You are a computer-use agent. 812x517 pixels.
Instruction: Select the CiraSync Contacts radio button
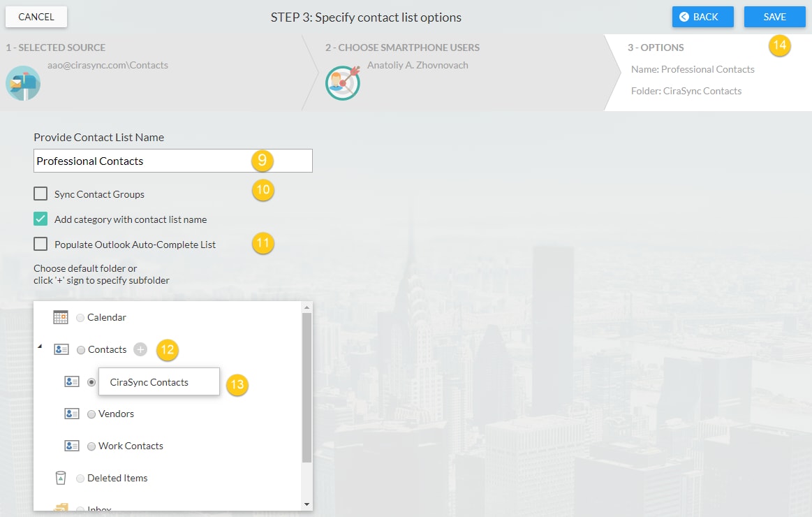pyautogui.click(x=91, y=382)
